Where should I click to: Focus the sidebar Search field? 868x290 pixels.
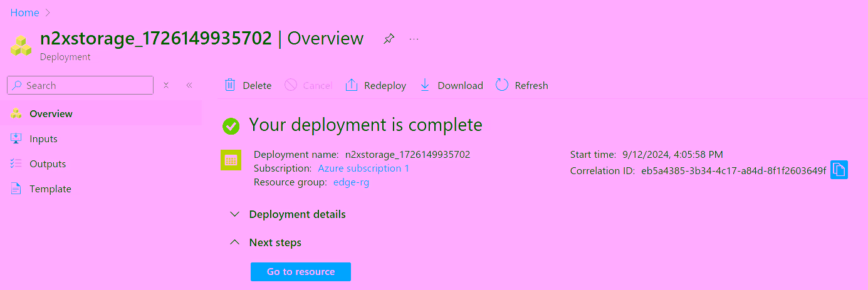pyautogui.click(x=80, y=85)
